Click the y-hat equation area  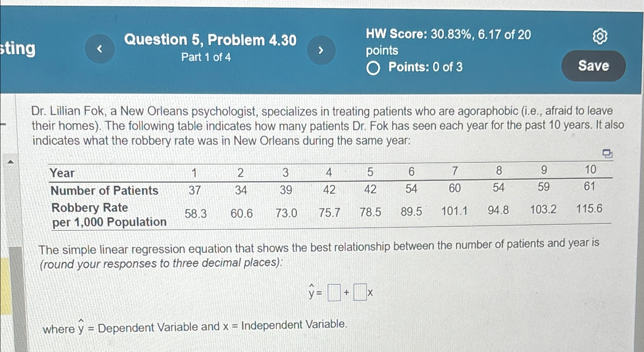pyautogui.click(x=311, y=292)
